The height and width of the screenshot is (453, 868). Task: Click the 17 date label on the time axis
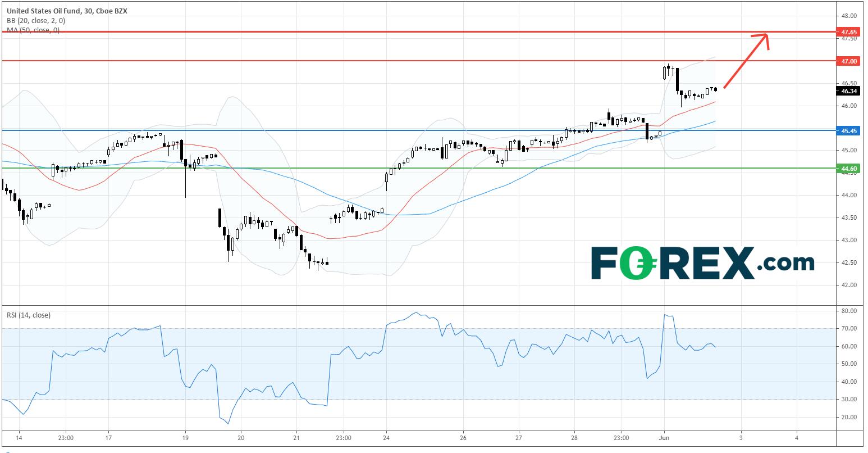click(x=109, y=437)
